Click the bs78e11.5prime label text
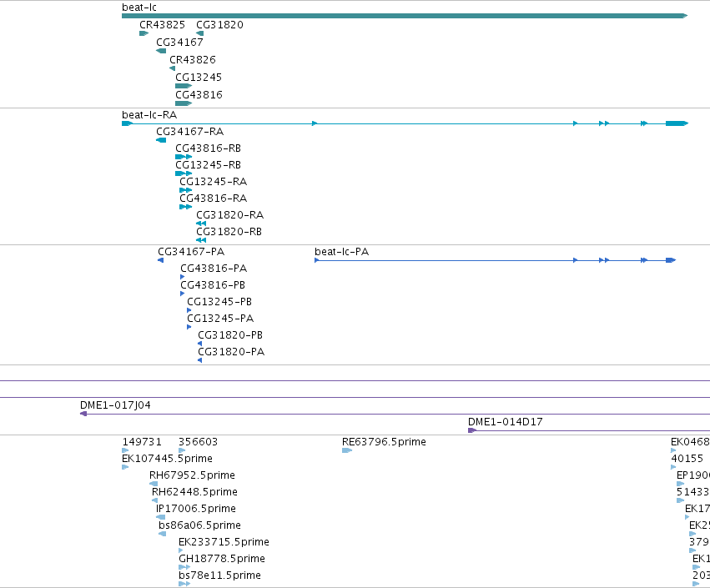The height and width of the screenshot is (588, 710). 220,575
